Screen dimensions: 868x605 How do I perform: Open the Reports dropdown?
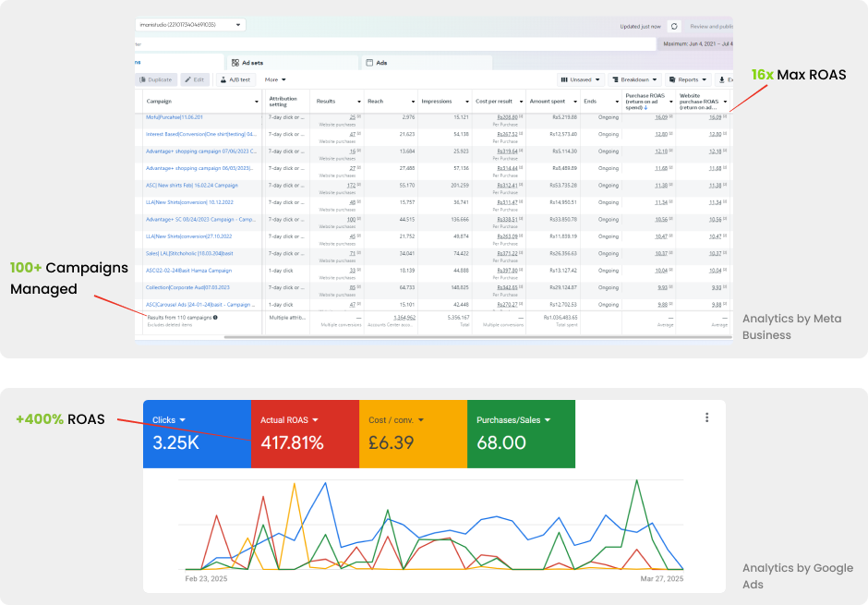coord(688,80)
